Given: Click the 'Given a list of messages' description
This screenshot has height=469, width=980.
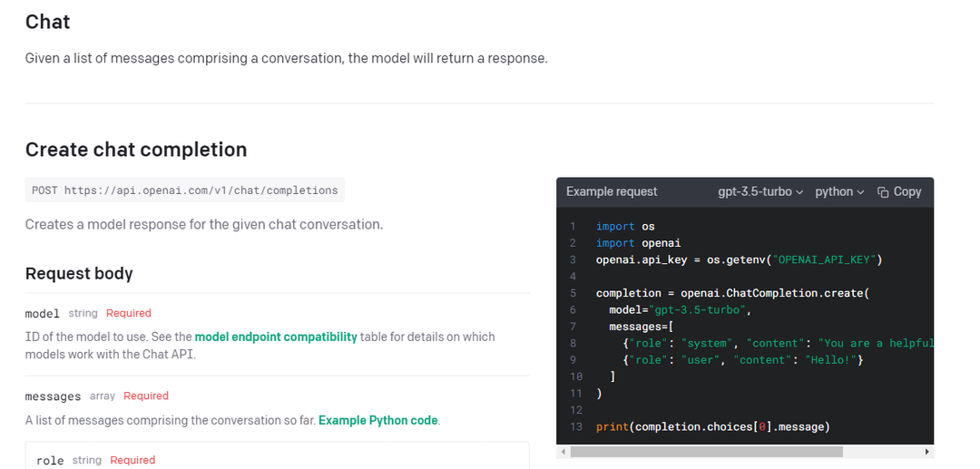Looking at the screenshot, I should pyautogui.click(x=286, y=59).
